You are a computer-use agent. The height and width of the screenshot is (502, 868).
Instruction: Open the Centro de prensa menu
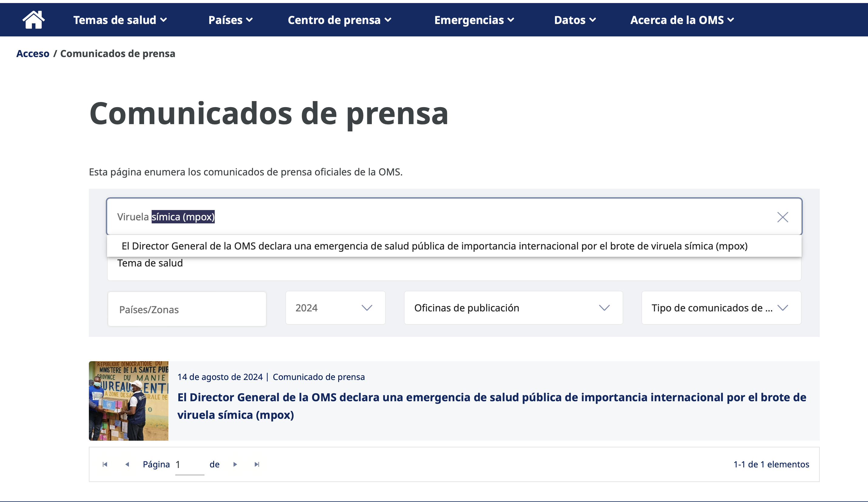click(339, 20)
